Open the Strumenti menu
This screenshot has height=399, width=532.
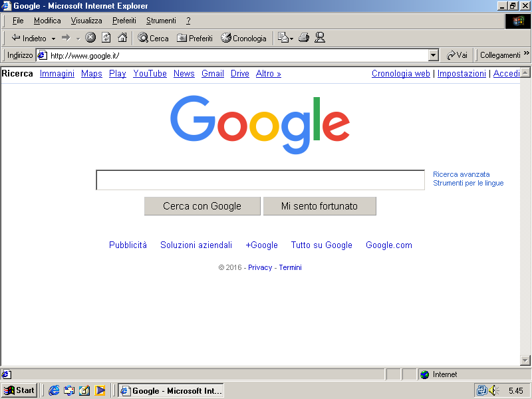[161, 21]
